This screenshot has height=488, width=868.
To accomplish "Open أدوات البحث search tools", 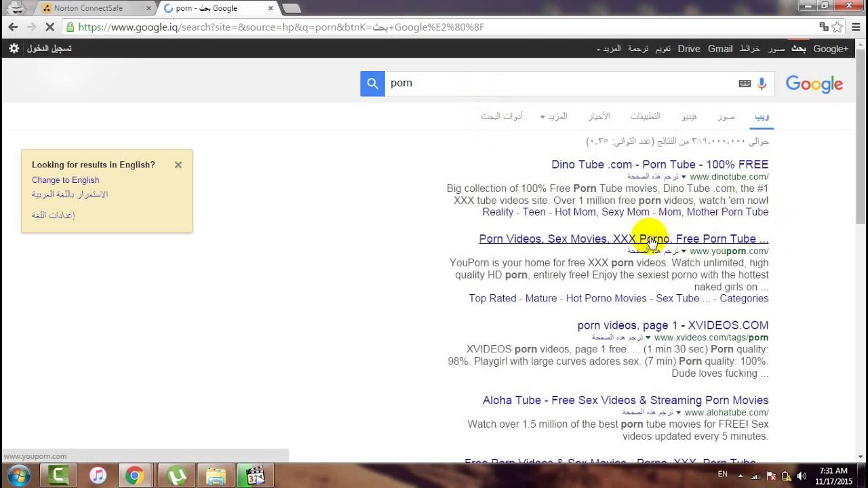I will [502, 117].
